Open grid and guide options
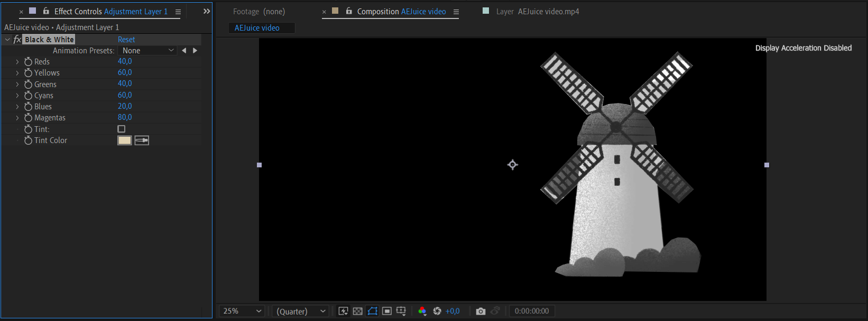The image size is (868, 321). tap(401, 311)
